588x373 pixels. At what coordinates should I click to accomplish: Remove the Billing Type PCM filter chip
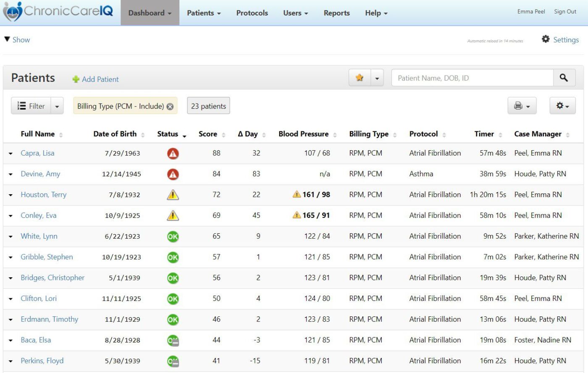pos(170,107)
